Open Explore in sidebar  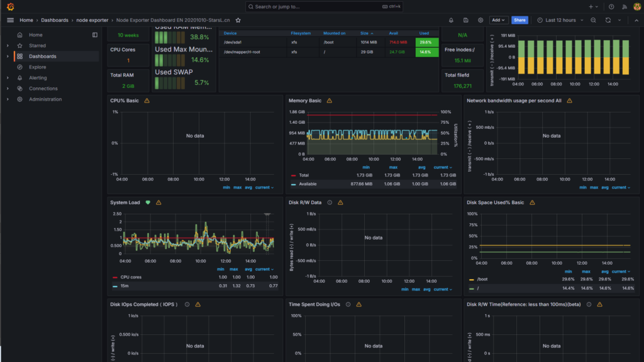(37, 67)
